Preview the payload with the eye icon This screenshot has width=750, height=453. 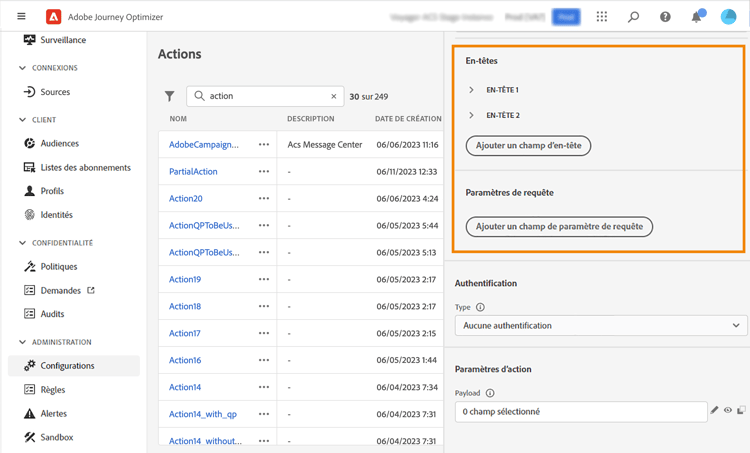point(728,410)
